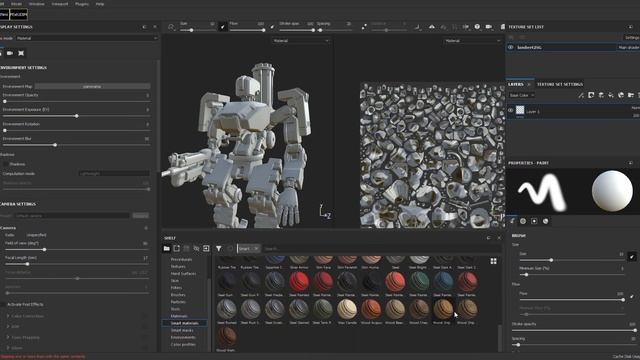
Task: Open the alpha tab icon in Properties
Action: click(x=523, y=221)
